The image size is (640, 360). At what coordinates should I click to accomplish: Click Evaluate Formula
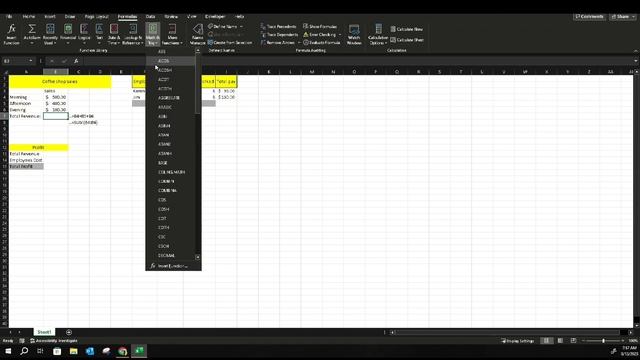click(x=321, y=42)
